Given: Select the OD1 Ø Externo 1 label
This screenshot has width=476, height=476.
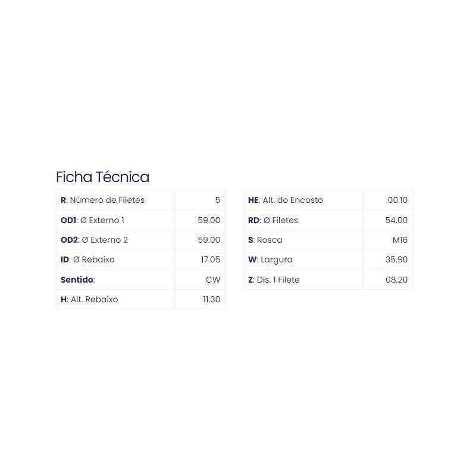Looking at the screenshot, I should click(x=92, y=220).
